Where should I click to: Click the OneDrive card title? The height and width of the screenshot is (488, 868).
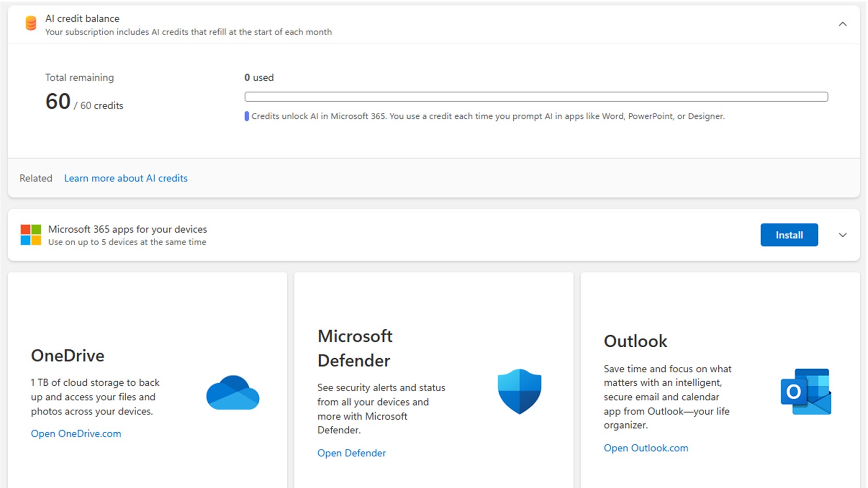pos(68,356)
